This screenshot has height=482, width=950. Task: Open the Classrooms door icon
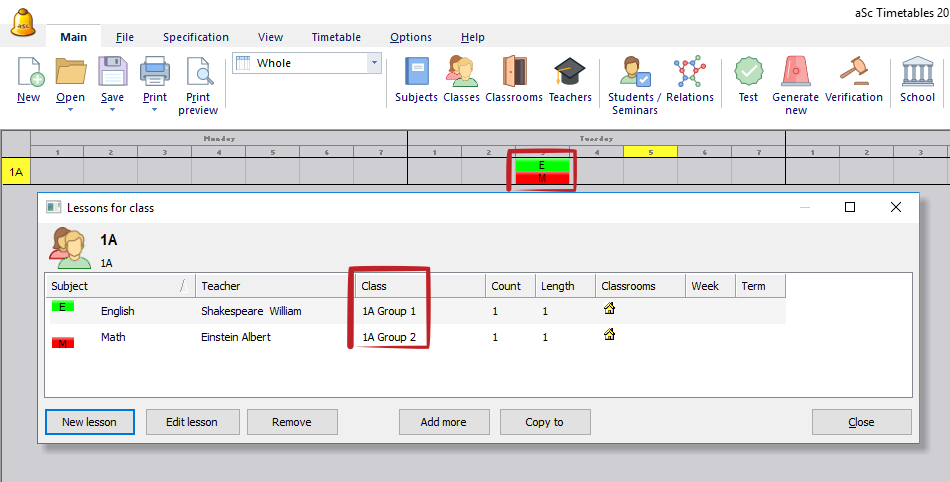point(514,80)
